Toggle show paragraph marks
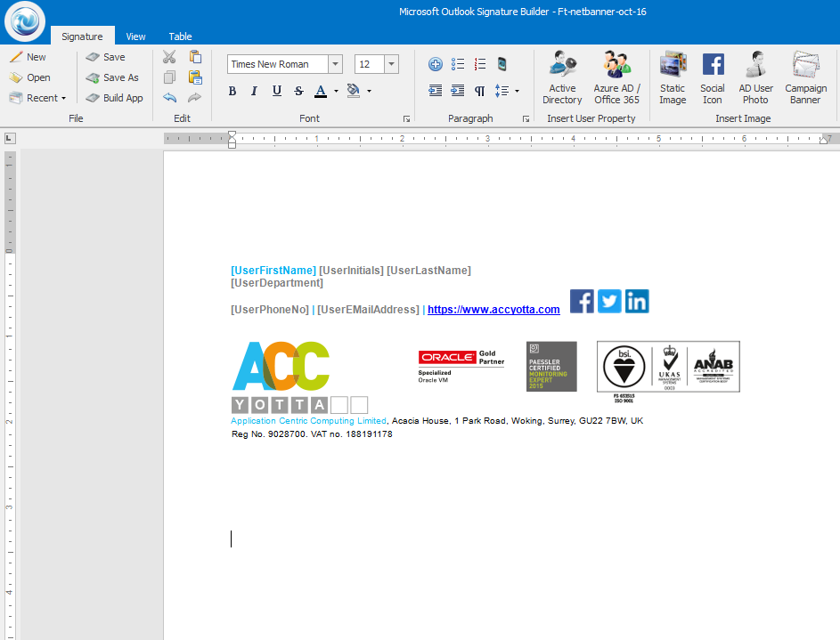This screenshot has width=840, height=640. pyautogui.click(x=480, y=91)
